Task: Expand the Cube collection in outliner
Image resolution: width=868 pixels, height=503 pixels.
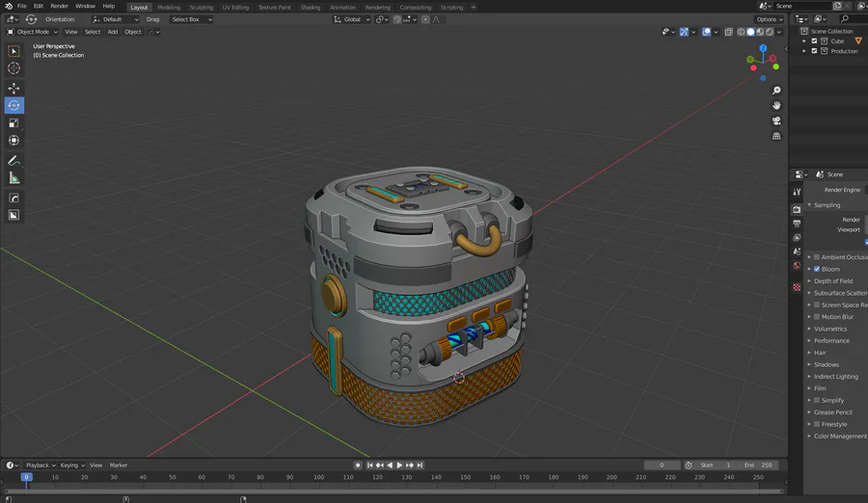Action: [804, 40]
